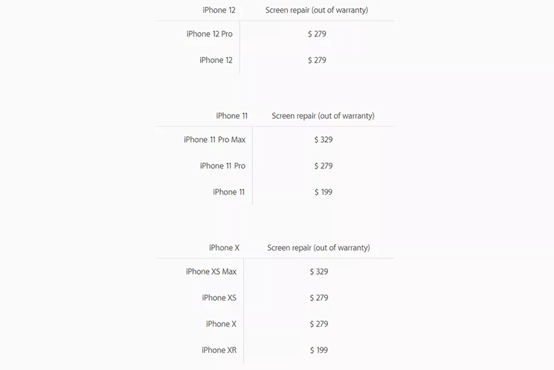
Task: Click the $ 279 price for iPhone 11 Pro
Action: (x=324, y=166)
